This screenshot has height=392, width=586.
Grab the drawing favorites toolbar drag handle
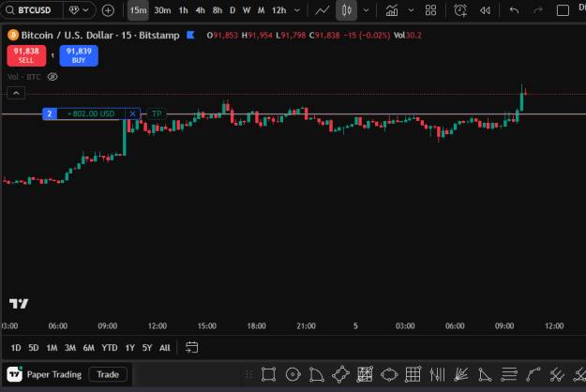[x=248, y=374]
